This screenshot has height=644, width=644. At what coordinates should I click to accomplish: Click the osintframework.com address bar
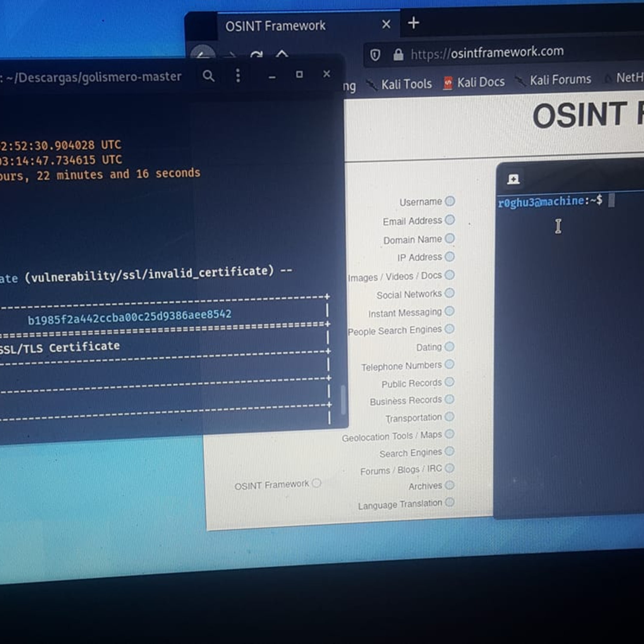(503, 53)
